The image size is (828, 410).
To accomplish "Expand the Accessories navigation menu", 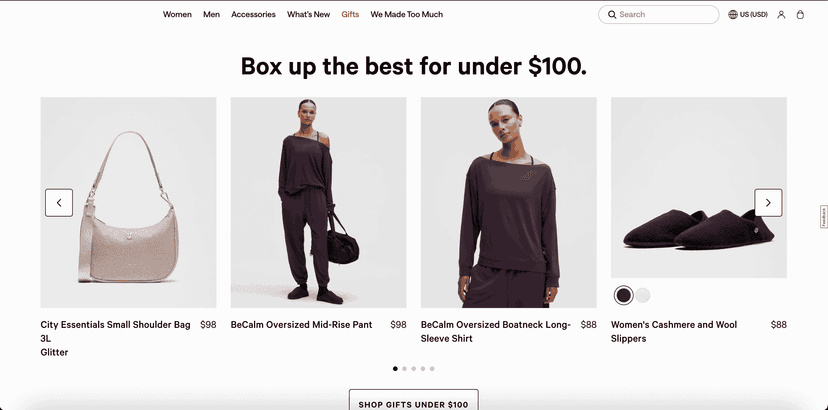I will (253, 14).
